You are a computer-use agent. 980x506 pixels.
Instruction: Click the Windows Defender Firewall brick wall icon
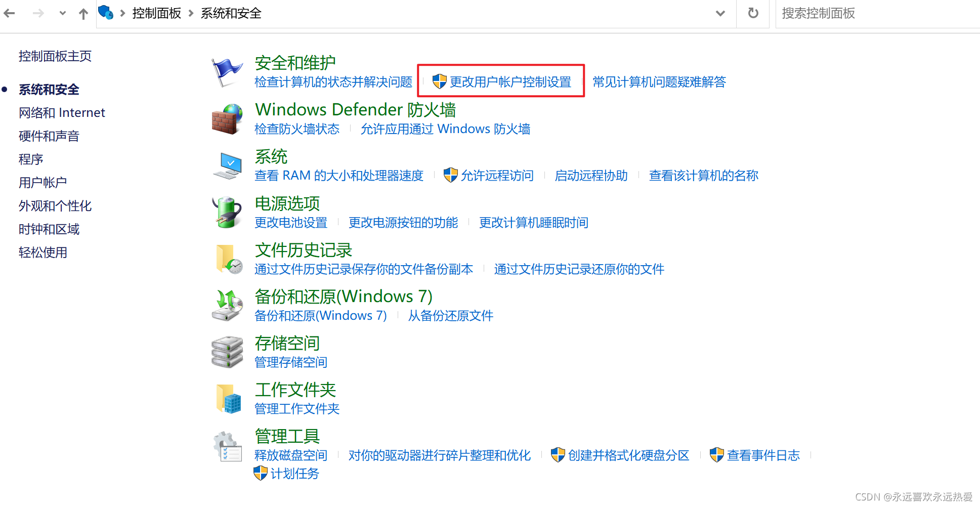point(227,119)
